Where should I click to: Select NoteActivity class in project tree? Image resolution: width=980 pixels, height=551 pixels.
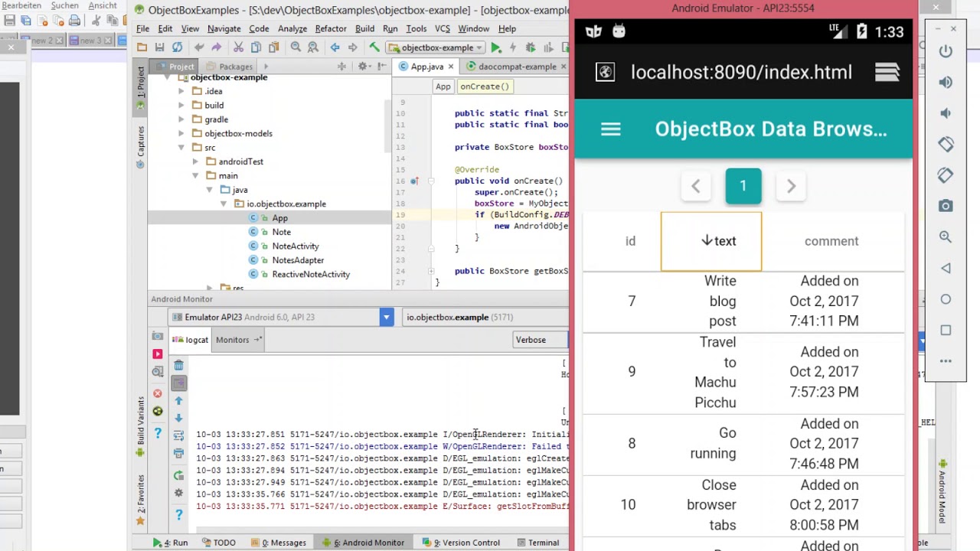[296, 246]
